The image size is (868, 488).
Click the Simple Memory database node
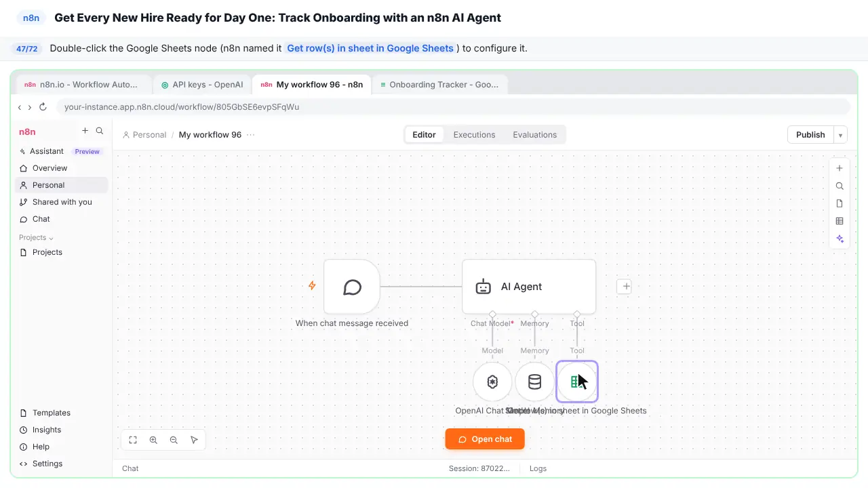point(534,382)
